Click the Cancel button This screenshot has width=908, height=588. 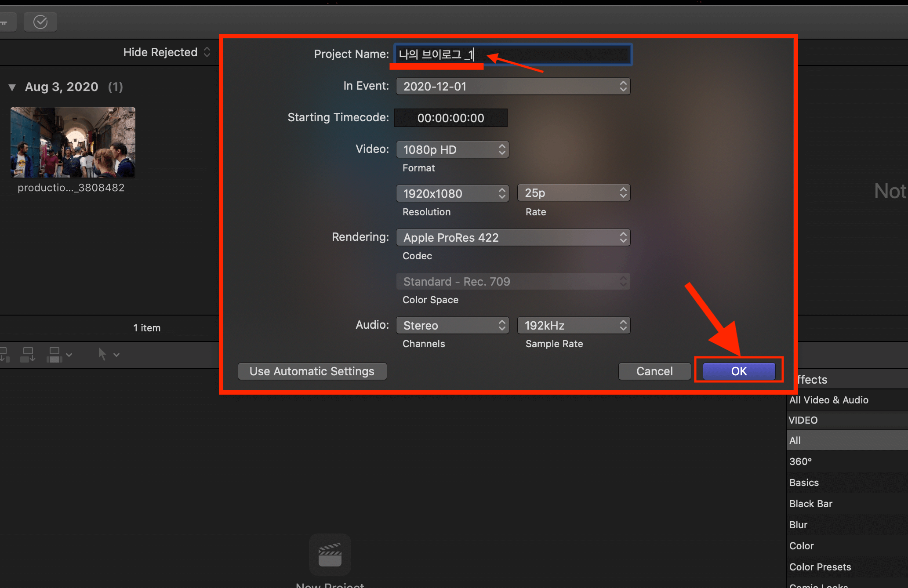pos(654,371)
